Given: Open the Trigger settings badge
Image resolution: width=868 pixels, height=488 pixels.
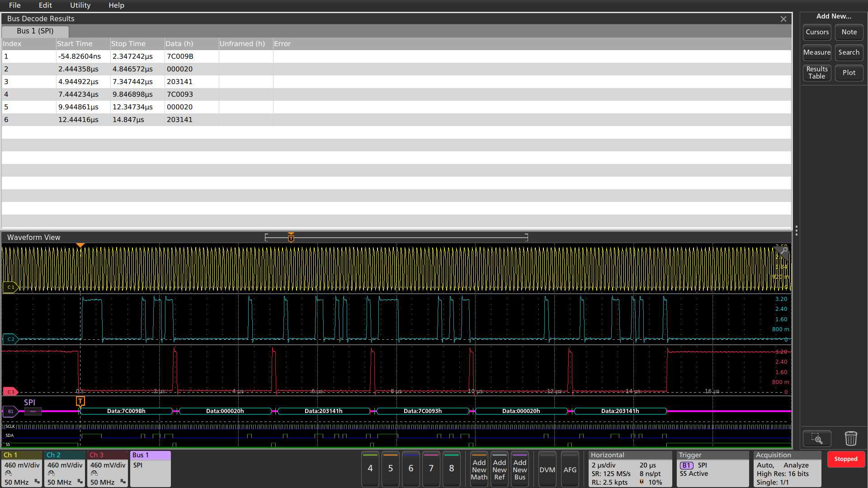Looking at the screenshot, I should click(712, 469).
